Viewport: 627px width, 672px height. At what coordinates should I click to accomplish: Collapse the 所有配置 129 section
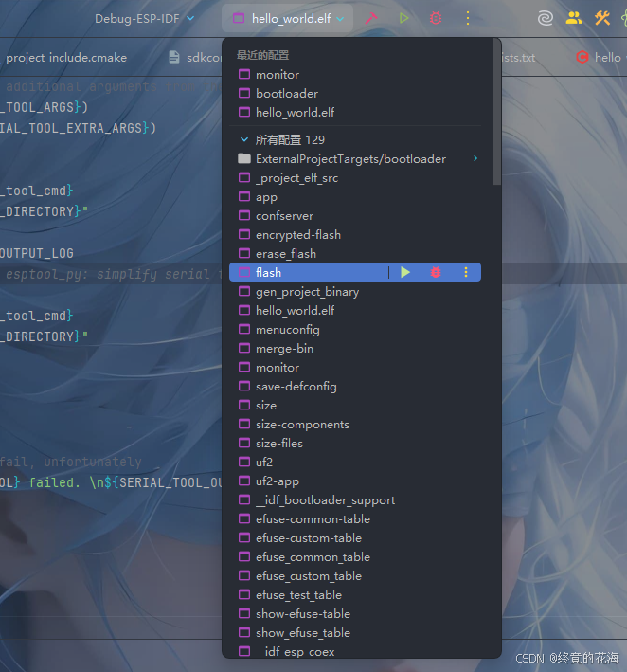(x=244, y=139)
